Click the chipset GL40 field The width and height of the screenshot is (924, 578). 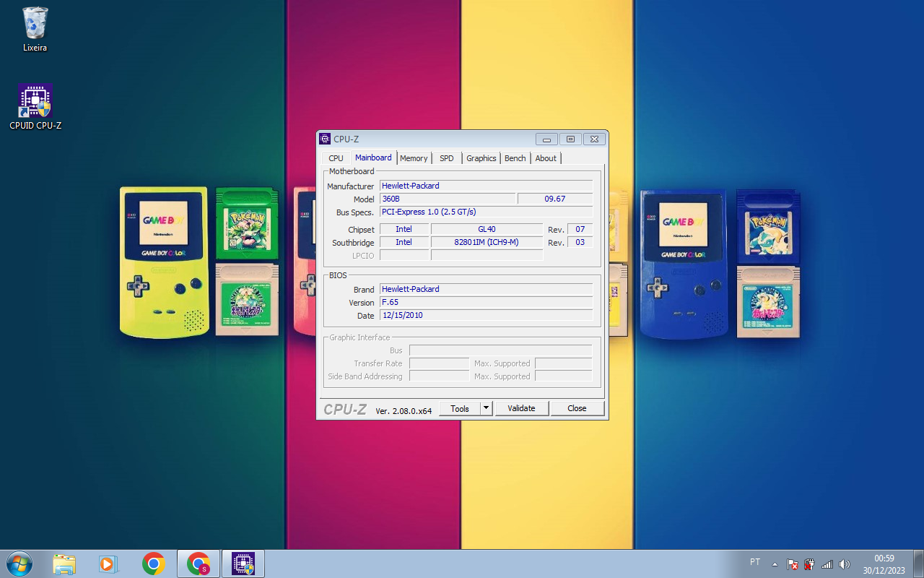487,229
